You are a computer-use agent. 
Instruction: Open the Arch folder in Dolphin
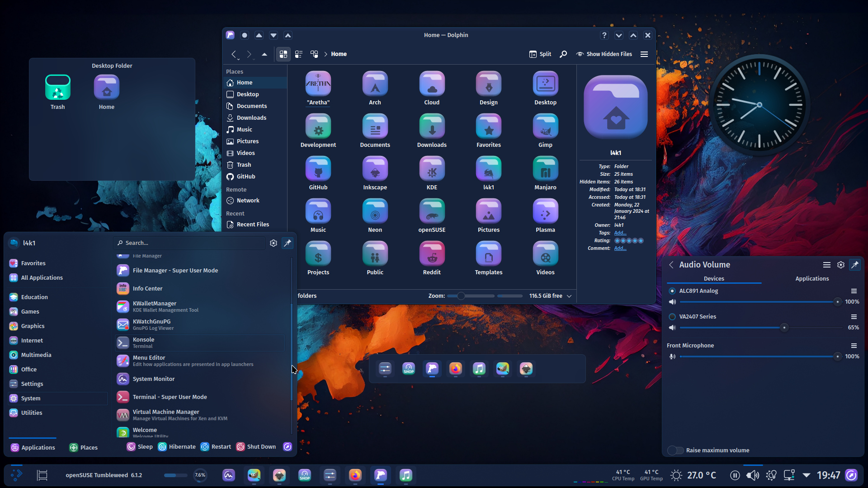click(x=375, y=84)
